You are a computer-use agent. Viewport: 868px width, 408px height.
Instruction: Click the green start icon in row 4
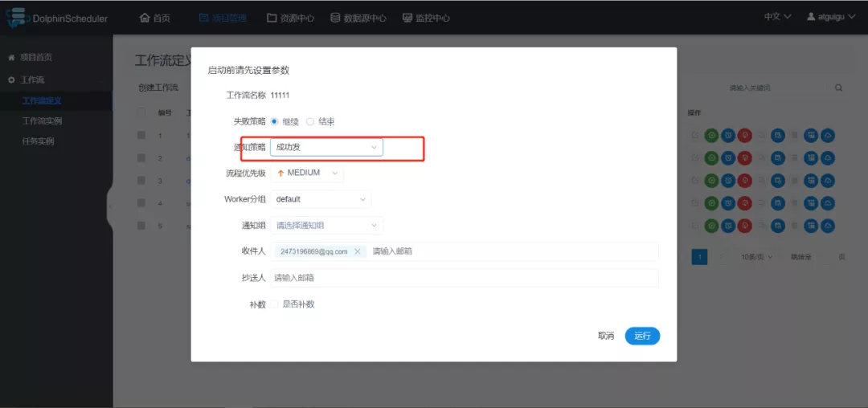click(x=711, y=203)
